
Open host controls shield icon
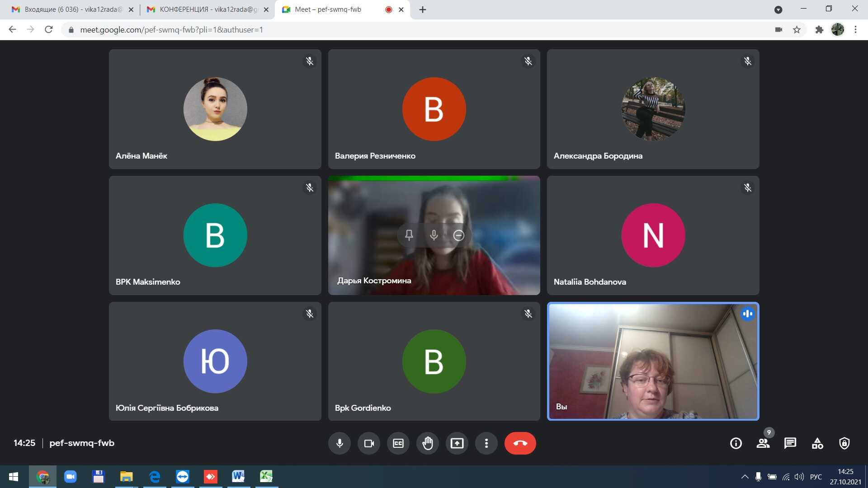[x=844, y=443]
